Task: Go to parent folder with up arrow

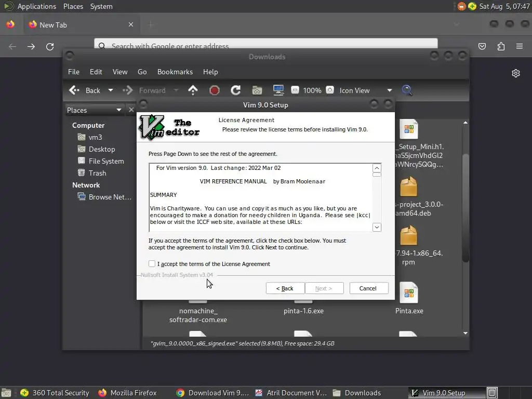Action: [193, 90]
